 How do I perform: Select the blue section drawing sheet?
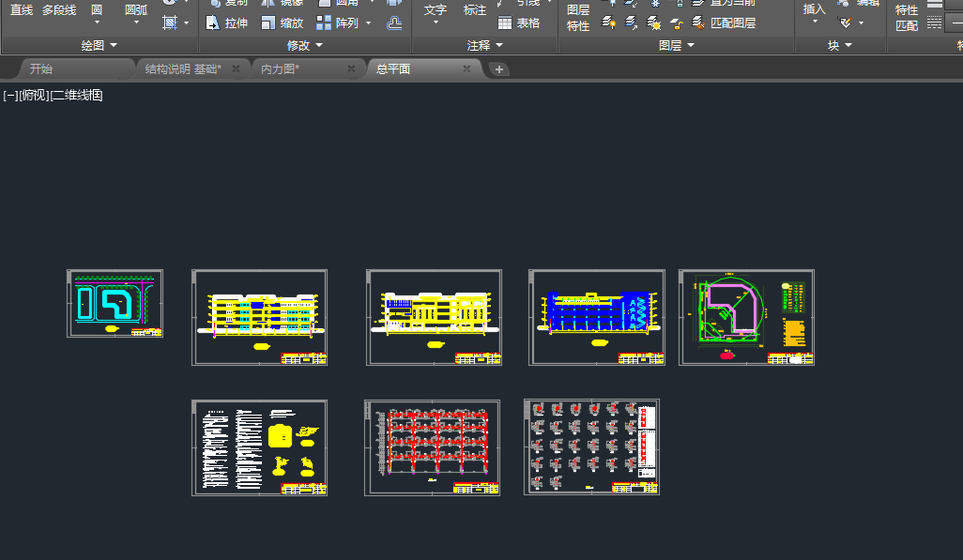(596, 317)
